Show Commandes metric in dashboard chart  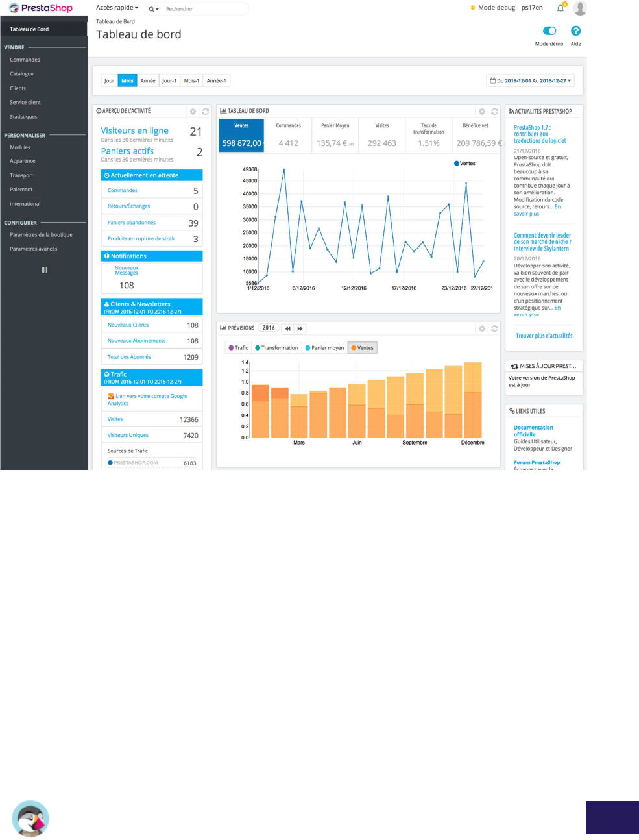coord(289,135)
